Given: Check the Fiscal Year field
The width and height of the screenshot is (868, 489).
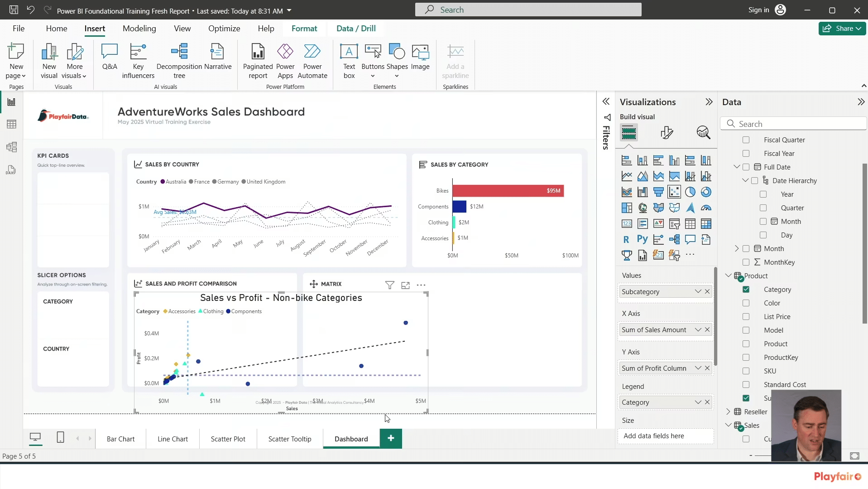Looking at the screenshot, I should [746, 153].
